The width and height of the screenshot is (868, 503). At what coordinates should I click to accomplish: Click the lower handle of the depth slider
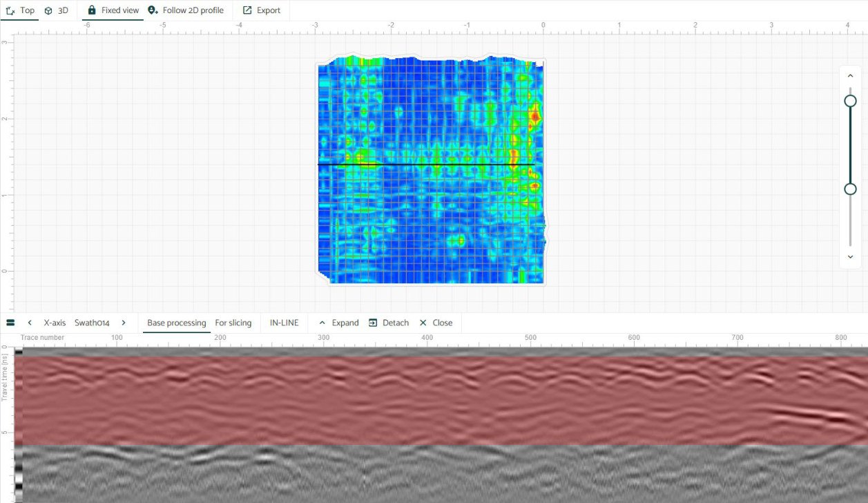point(850,189)
